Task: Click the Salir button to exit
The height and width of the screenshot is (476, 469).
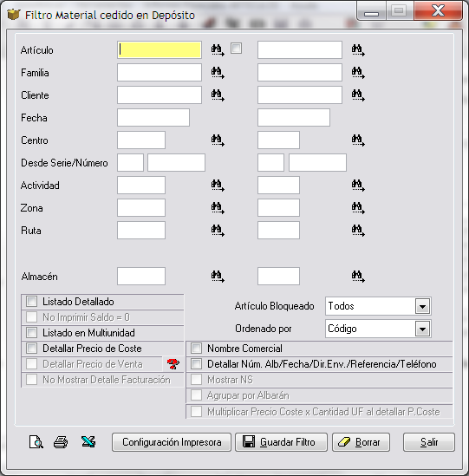Action: click(x=429, y=442)
